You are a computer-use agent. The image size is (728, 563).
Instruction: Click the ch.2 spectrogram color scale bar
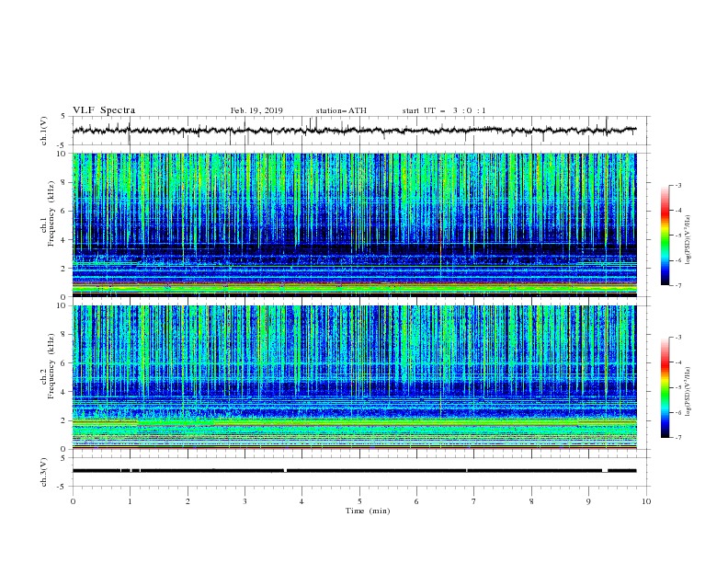tap(665, 387)
